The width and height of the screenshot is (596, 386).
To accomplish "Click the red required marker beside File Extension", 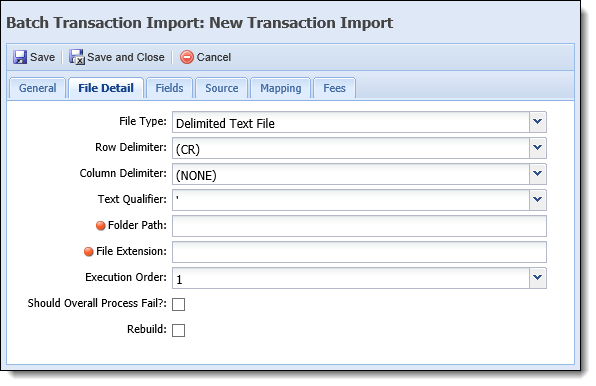I will (x=89, y=252).
